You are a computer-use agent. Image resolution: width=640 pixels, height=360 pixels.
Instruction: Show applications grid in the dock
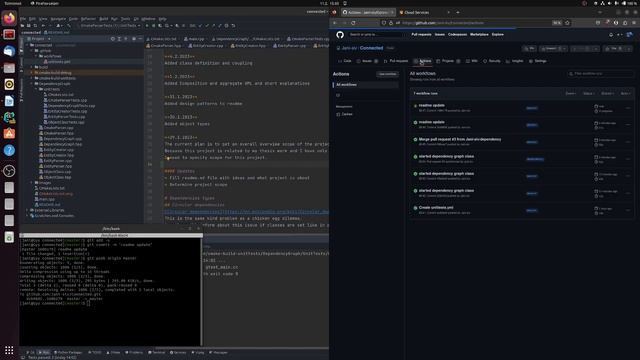9,350
